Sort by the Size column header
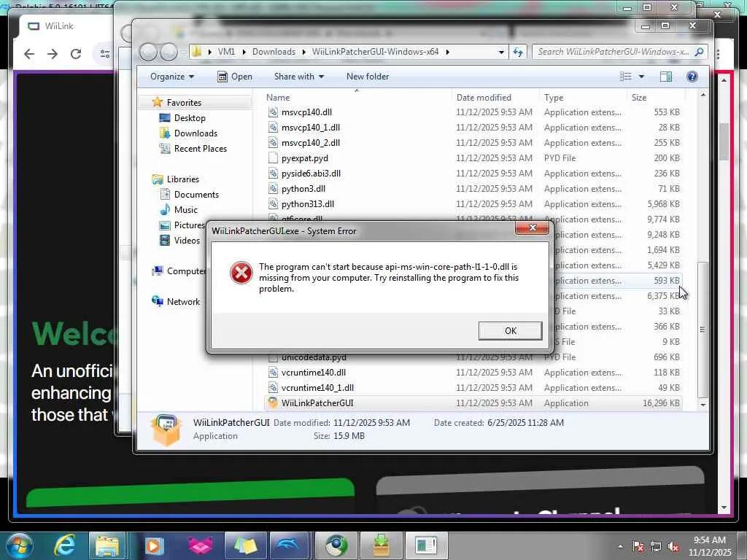This screenshot has height=560, width=747. (639, 97)
